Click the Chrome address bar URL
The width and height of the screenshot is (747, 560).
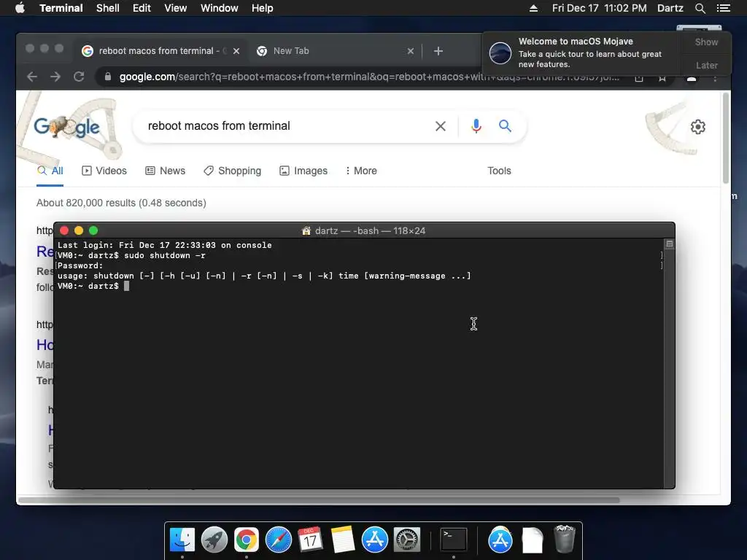369,77
